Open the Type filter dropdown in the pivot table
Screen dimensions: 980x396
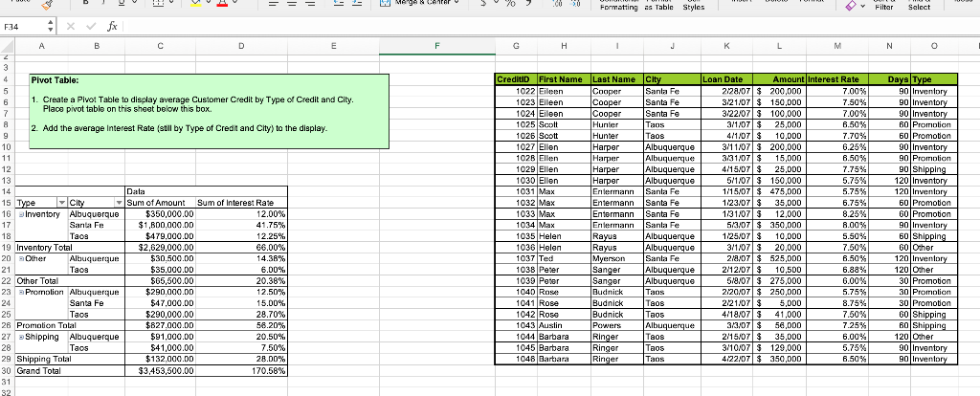click(61, 203)
